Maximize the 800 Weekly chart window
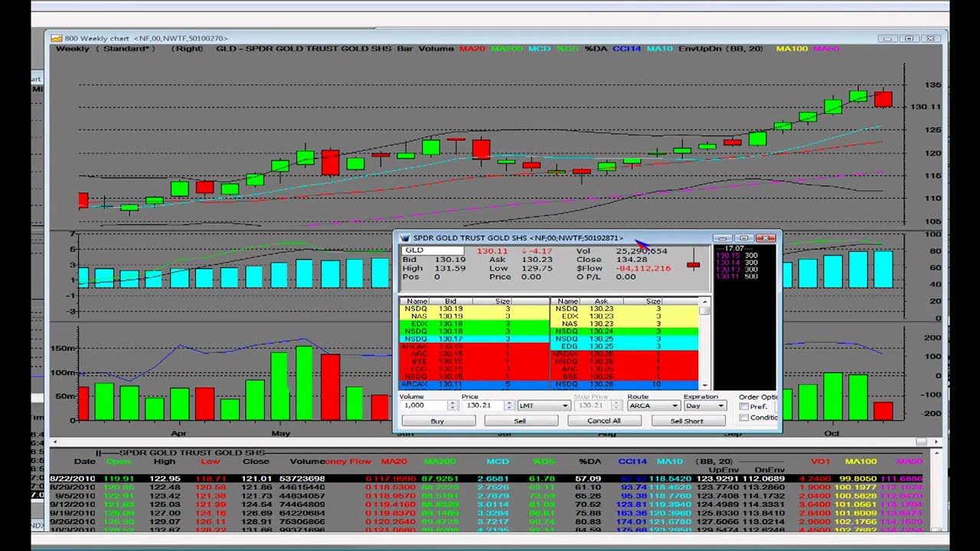The width and height of the screenshot is (980, 551). pyautogui.click(x=909, y=38)
